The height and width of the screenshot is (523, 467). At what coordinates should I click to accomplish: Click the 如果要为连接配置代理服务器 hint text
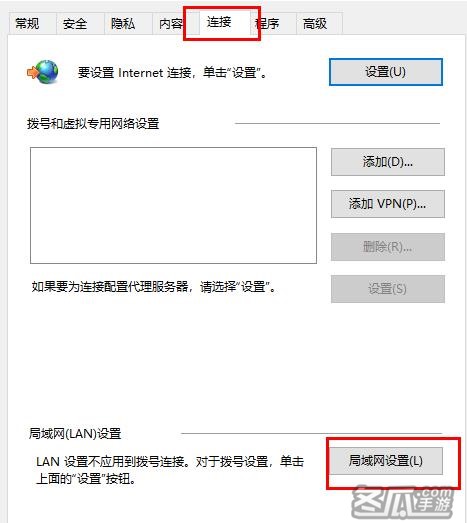coord(154,287)
